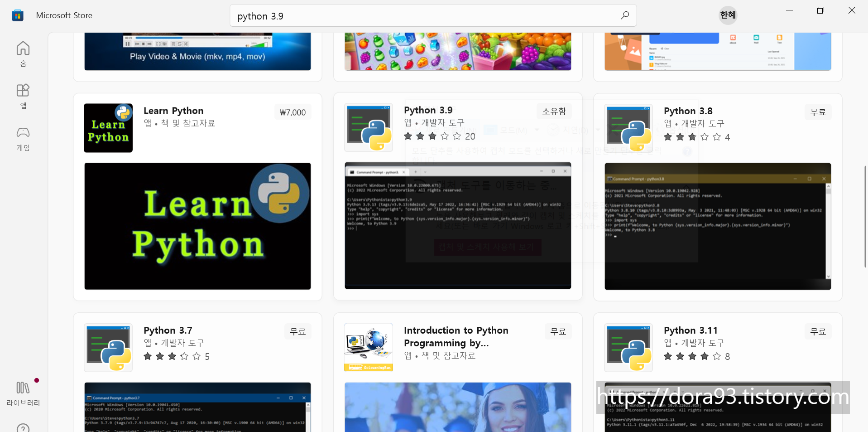This screenshot has width=868, height=432.
Task: Click the ₩7,000 price button for Learn Python
Action: click(293, 112)
